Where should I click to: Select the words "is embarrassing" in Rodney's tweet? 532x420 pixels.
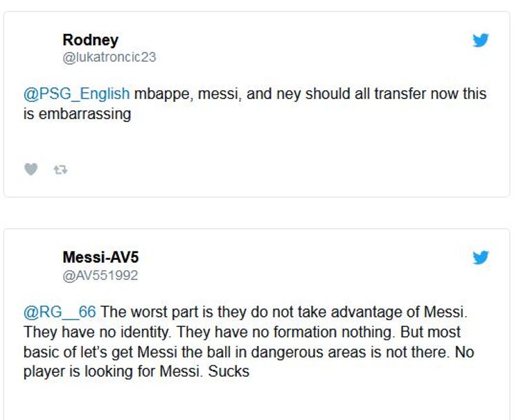[77, 114]
